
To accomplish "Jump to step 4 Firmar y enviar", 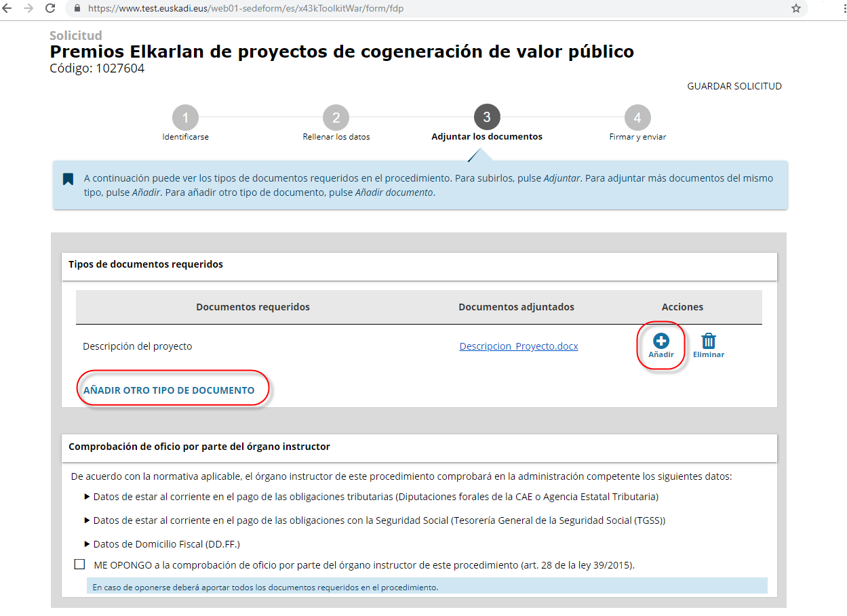I will click(x=637, y=118).
